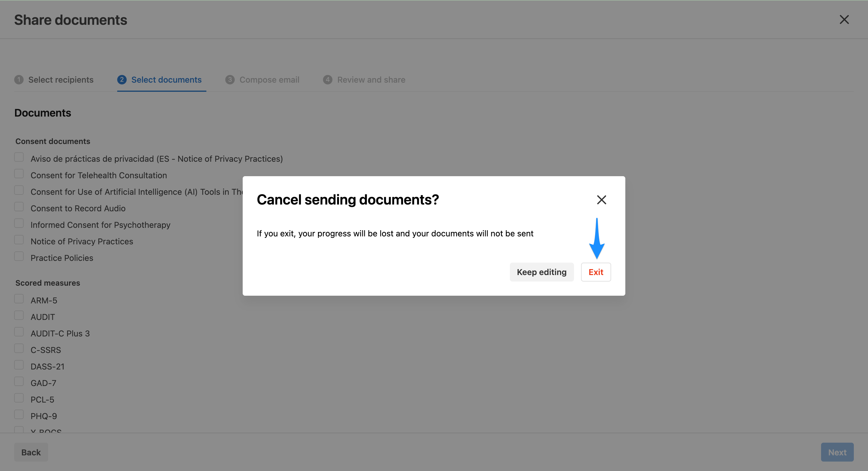The image size is (868, 471).
Task: Check Notice of Privacy Practices
Action: click(19, 240)
